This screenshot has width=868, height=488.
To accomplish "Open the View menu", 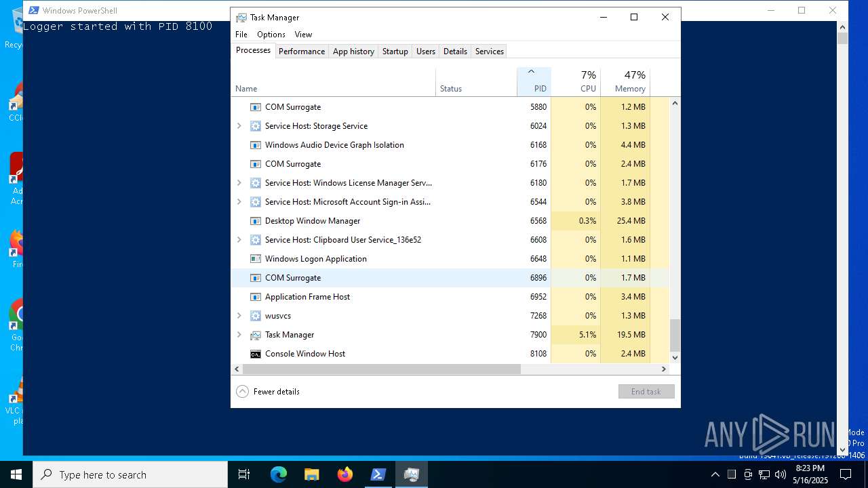I will (303, 35).
